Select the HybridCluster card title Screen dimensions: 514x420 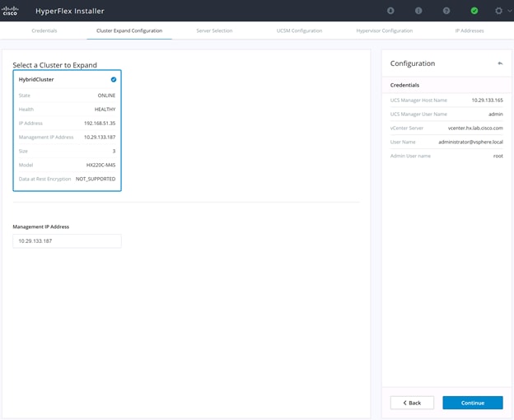click(36, 80)
